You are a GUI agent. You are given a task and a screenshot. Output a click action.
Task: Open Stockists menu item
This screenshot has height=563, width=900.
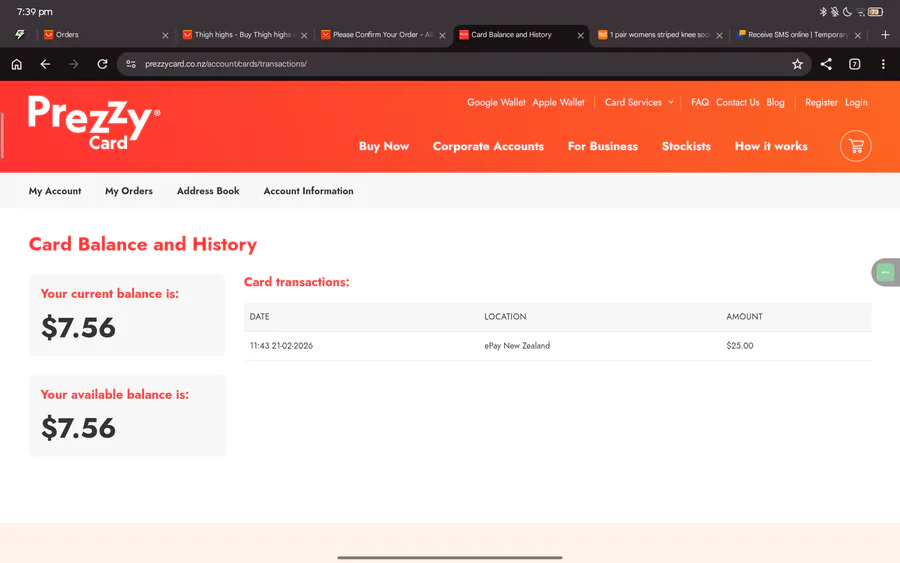[x=686, y=146]
